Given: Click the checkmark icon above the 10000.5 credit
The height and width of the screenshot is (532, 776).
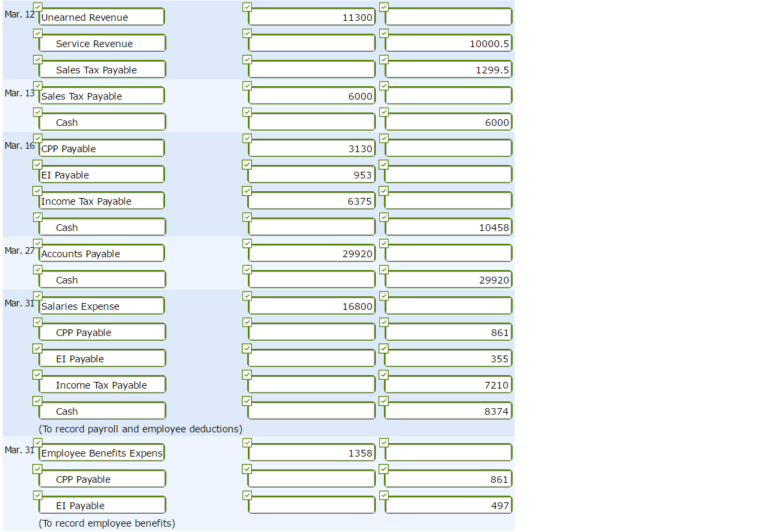Looking at the screenshot, I should pos(384,33).
